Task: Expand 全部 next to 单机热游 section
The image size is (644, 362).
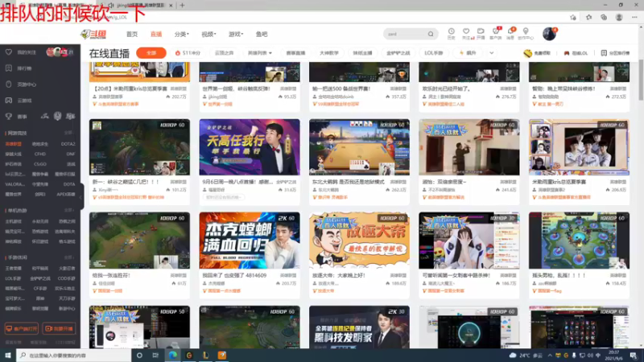Action: pos(69,210)
